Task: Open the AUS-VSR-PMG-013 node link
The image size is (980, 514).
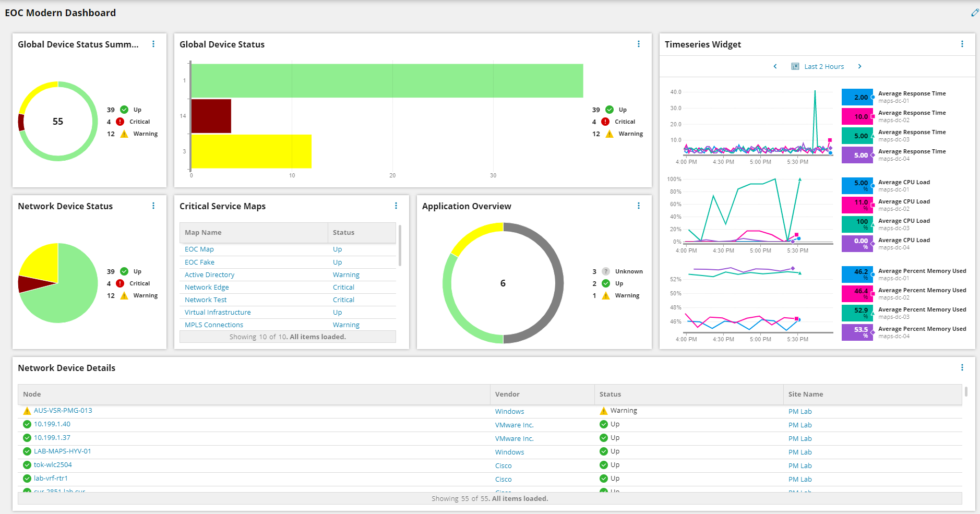Action: (63, 411)
